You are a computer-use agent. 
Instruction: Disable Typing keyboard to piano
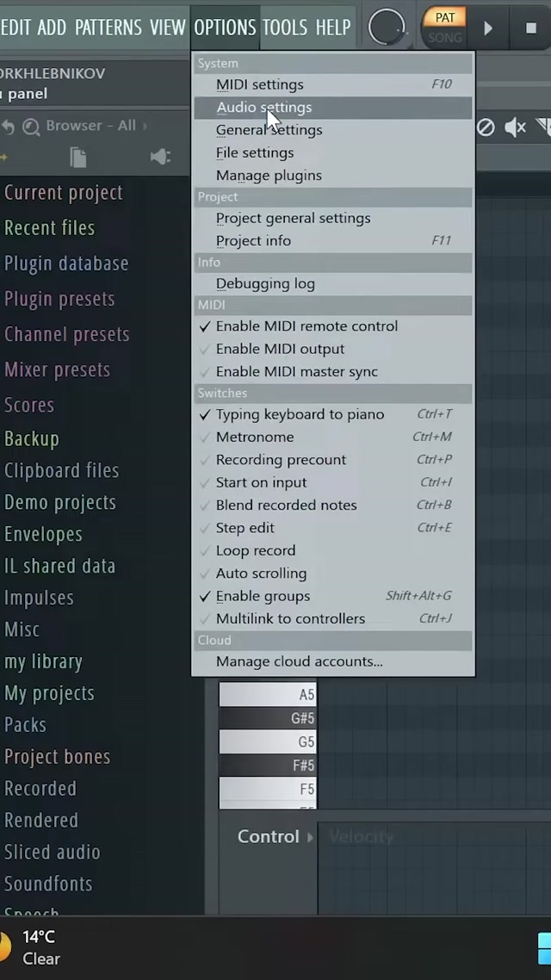(x=300, y=414)
